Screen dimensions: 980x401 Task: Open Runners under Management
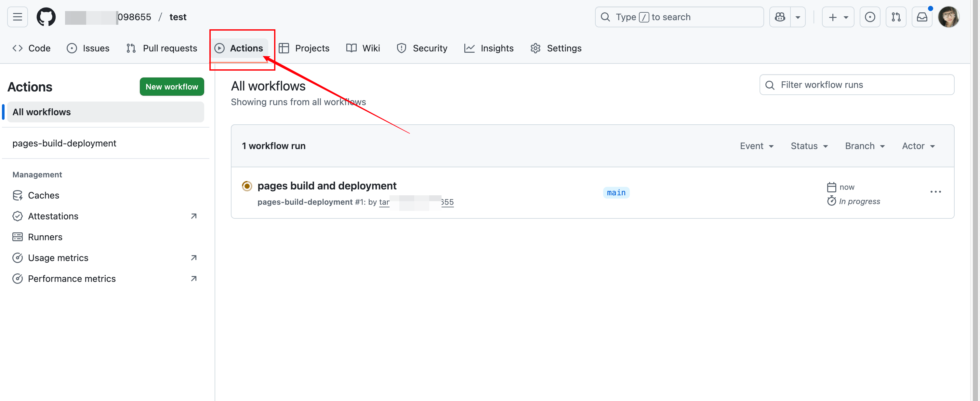point(45,237)
